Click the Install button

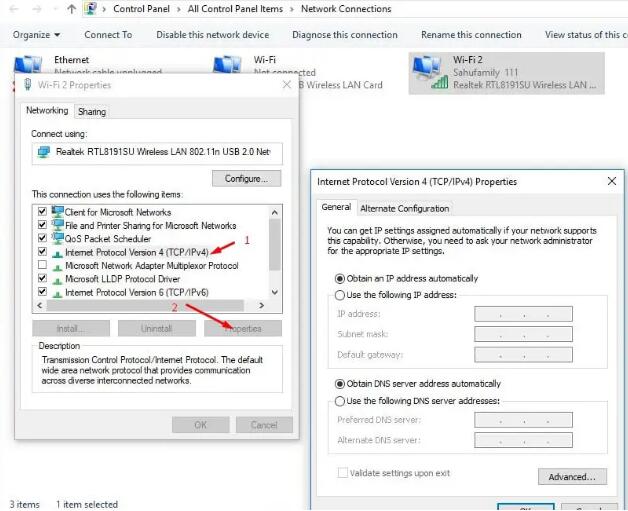tap(71, 329)
